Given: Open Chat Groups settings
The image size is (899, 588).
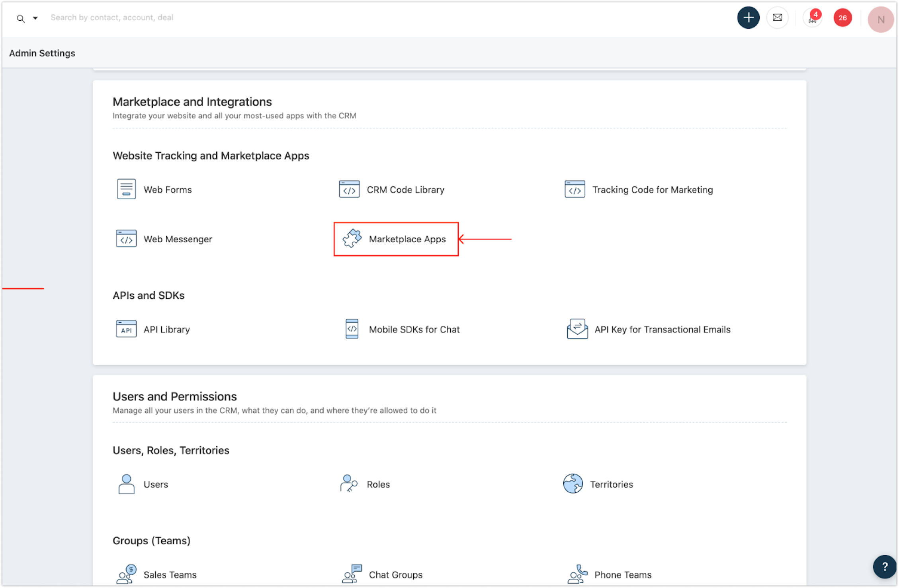Looking at the screenshot, I should [x=395, y=574].
